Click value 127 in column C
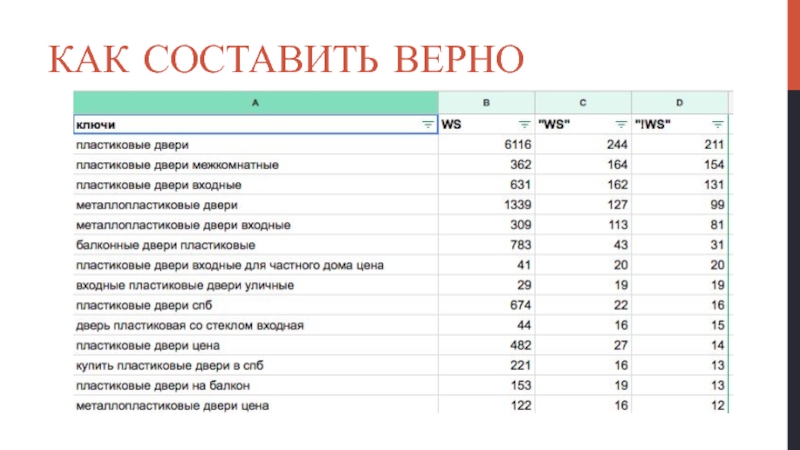Screen dimensions: 800x450 tap(617, 205)
